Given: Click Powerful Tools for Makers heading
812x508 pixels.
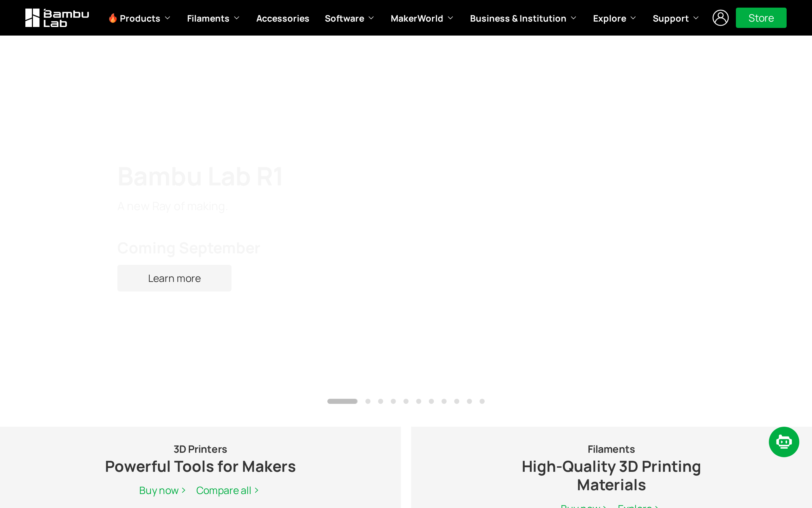Looking at the screenshot, I should (200, 466).
